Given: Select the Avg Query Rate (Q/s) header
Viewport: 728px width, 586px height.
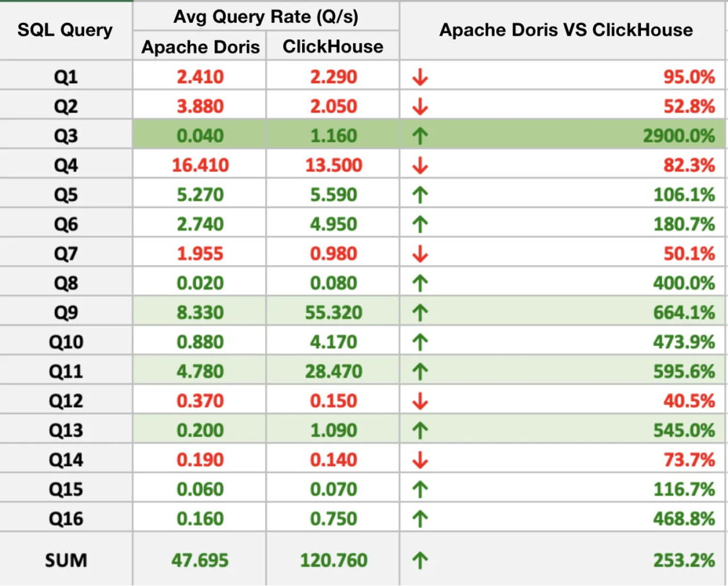Looking at the screenshot, I should pos(266,17).
